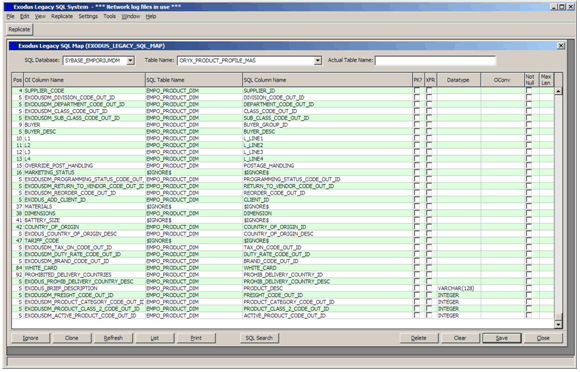This screenshot has height=372, width=580.
Task: Click the OConv column header
Action: coord(502,80)
